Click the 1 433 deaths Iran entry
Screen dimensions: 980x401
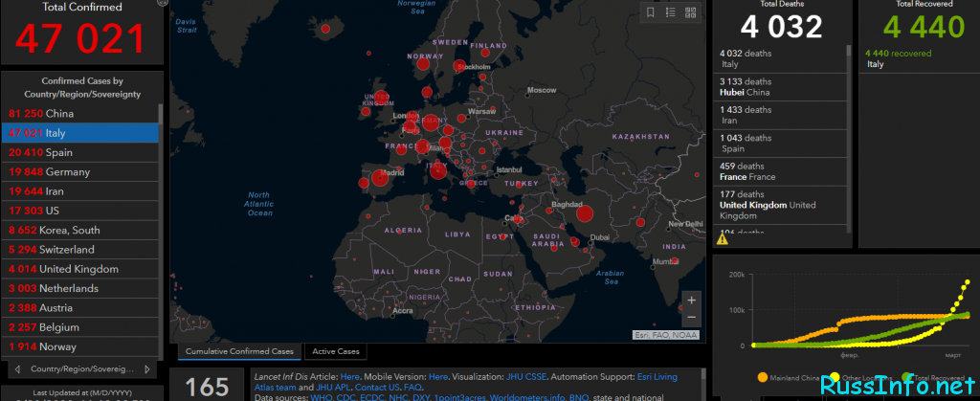tap(780, 115)
